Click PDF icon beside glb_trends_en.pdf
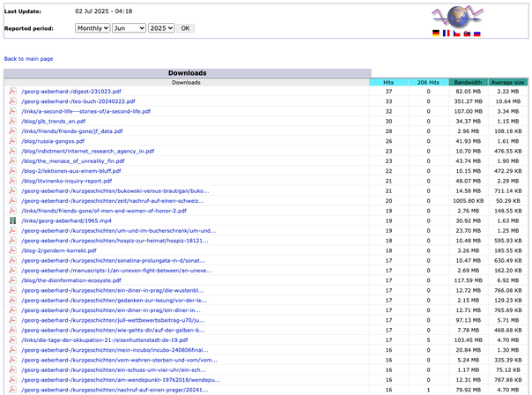Viewport: 532px width, 395px height. coord(12,121)
